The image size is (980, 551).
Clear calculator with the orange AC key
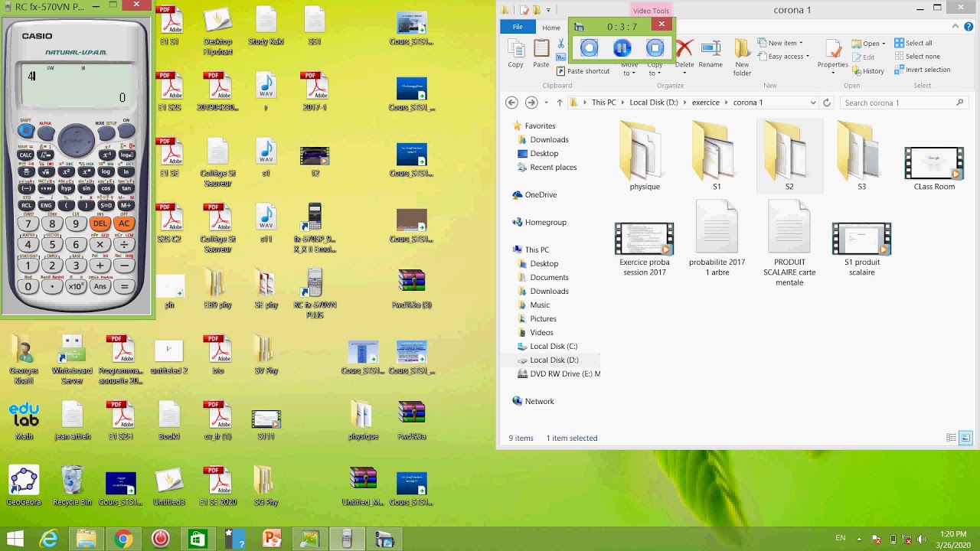point(123,223)
